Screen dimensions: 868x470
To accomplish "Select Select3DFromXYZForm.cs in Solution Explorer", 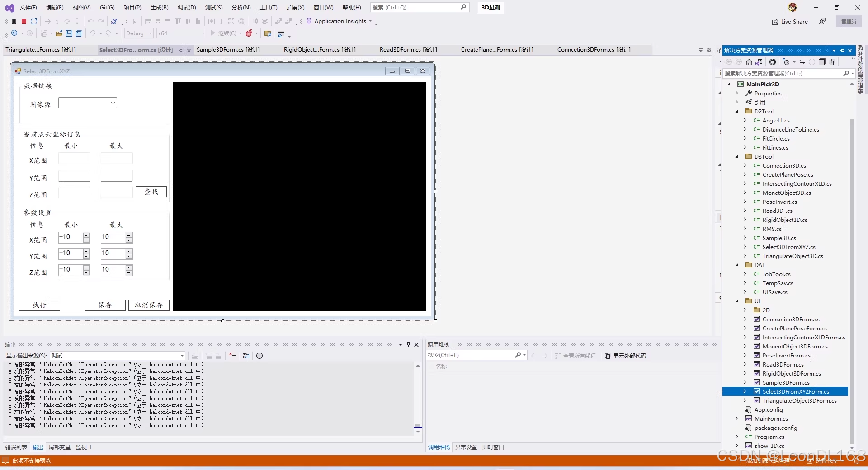I will [x=795, y=392].
